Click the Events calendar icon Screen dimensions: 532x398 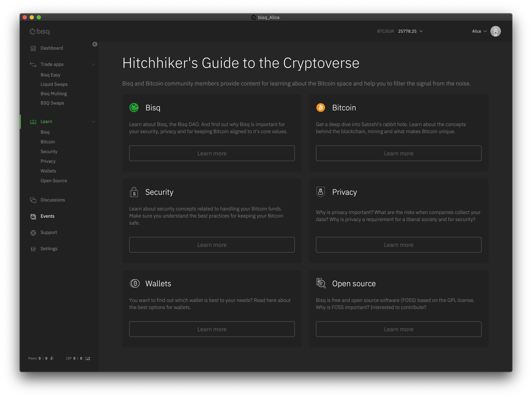coord(33,216)
